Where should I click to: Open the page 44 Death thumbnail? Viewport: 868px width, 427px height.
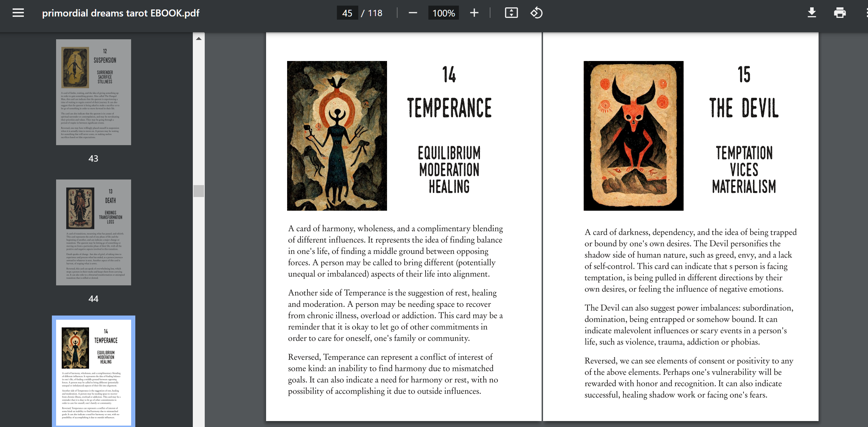[x=94, y=232]
